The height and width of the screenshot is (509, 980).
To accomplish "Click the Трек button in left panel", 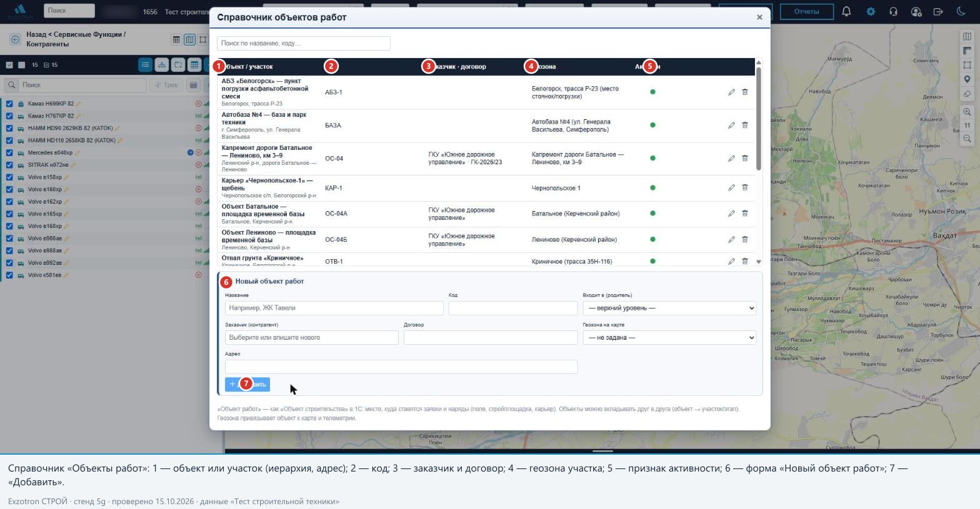I will 167,85.
